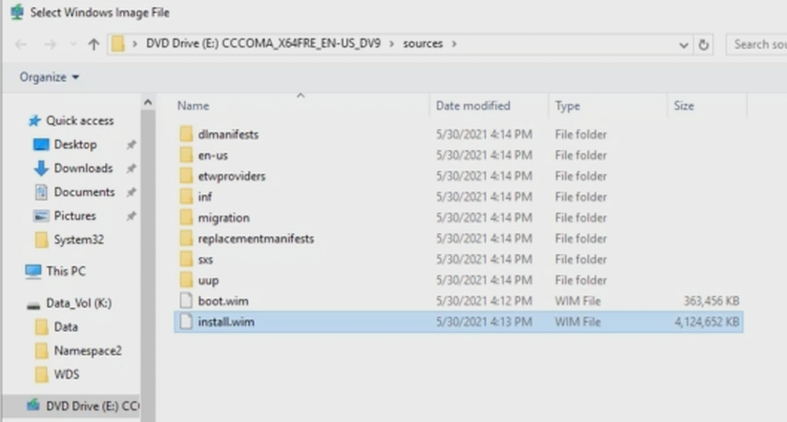This screenshot has height=422, width=787.
Task: Select the replacementmanifests folder
Action: point(255,238)
